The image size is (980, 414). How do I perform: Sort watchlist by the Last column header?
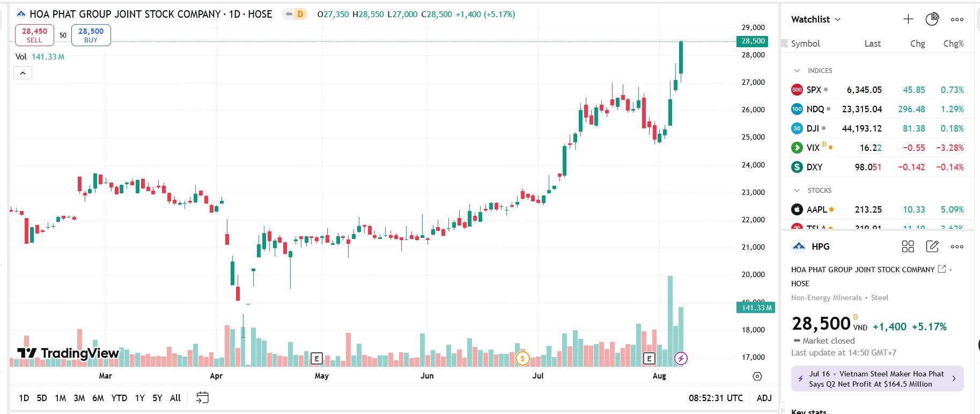pyautogui.click(x=873, y=43)
